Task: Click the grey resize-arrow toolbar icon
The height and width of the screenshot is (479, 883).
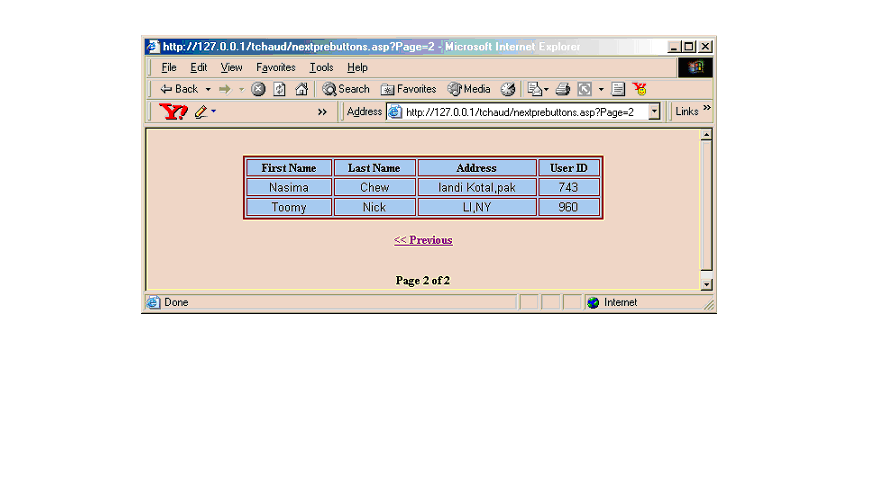Action: coord(585,89)
